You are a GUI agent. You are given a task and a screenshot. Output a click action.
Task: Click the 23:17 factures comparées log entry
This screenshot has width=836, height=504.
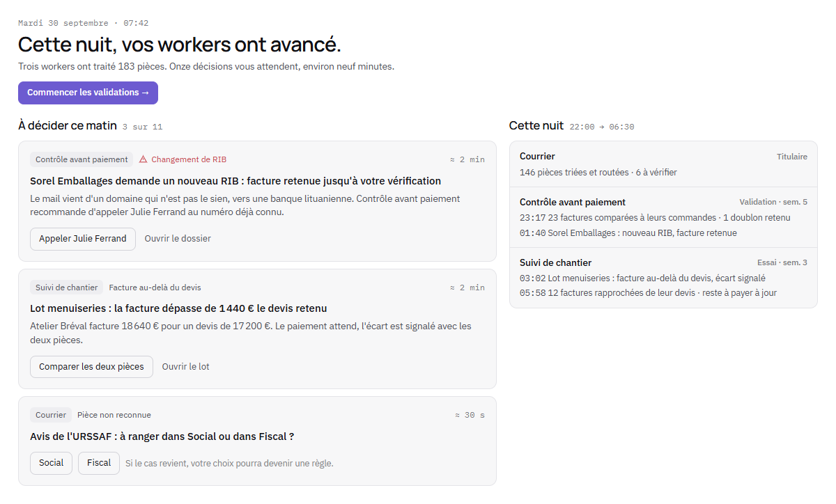pos(655,218)
